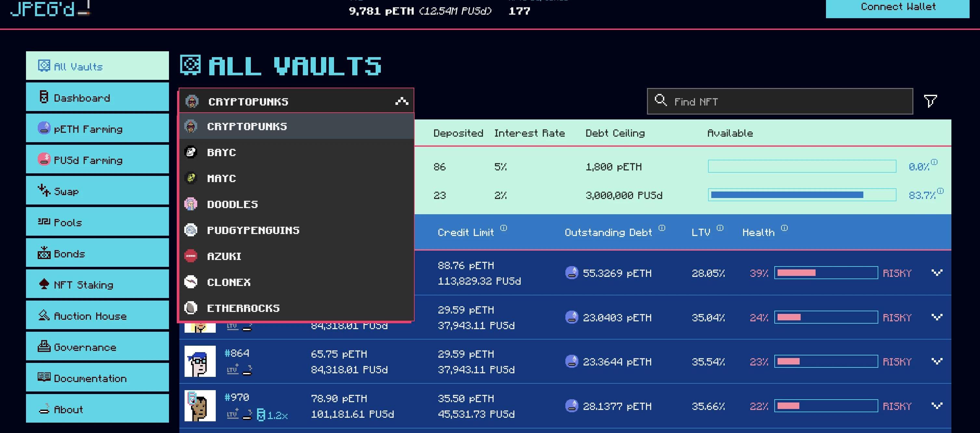The image size is (980, 433).
Task: Select CRYPTOPUNKS in the dropdown list
Action: pos(297,126)
